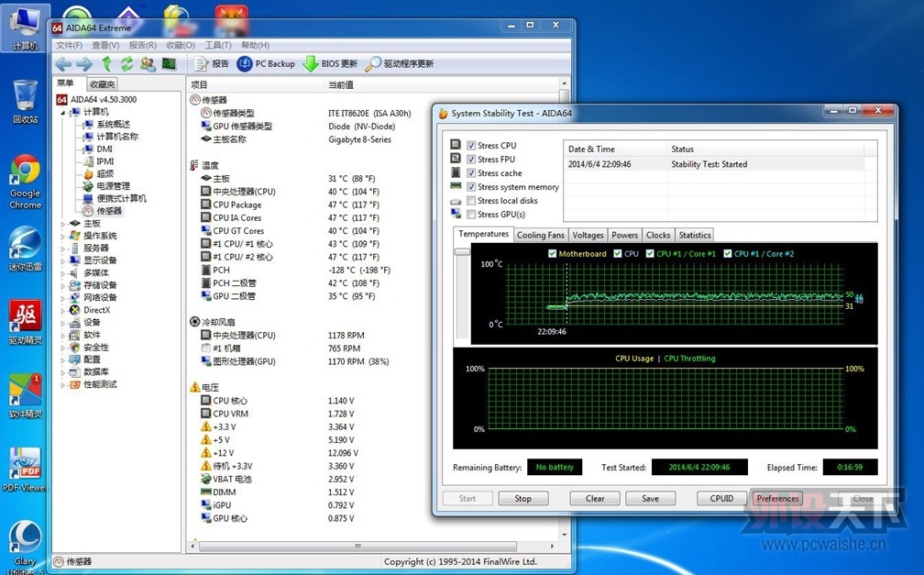Image resolution: width=924 pixels, height=575 pixels.
Task: Select 电源管理 in the navigation tree
Action: click(113, 186)
